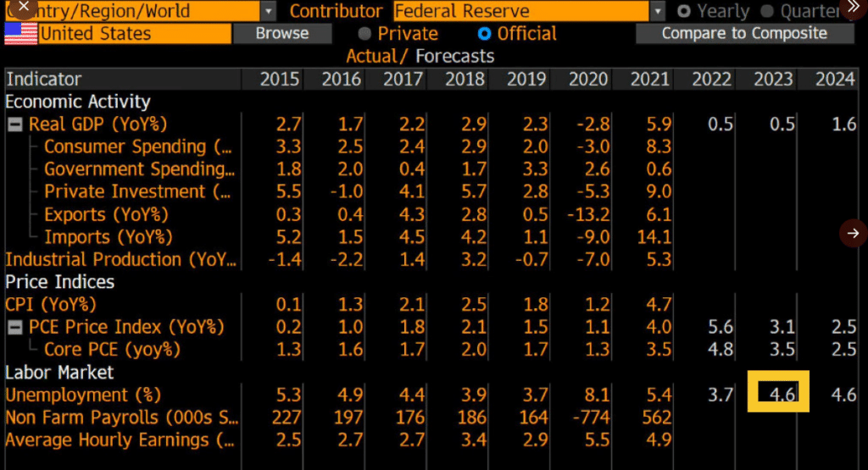Click the Non Farm Payrolls indicator label
This screenshot has height=470, width=868.
122,417
